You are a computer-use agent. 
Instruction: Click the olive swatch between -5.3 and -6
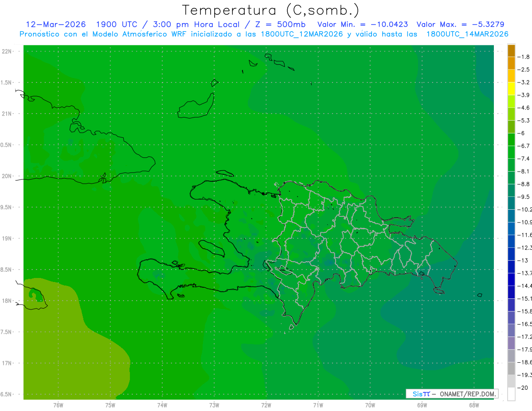tap(511, 127)
